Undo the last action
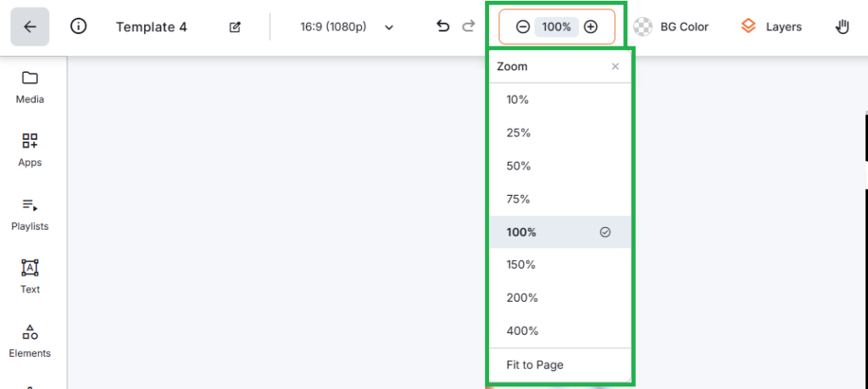 [442, 26]
